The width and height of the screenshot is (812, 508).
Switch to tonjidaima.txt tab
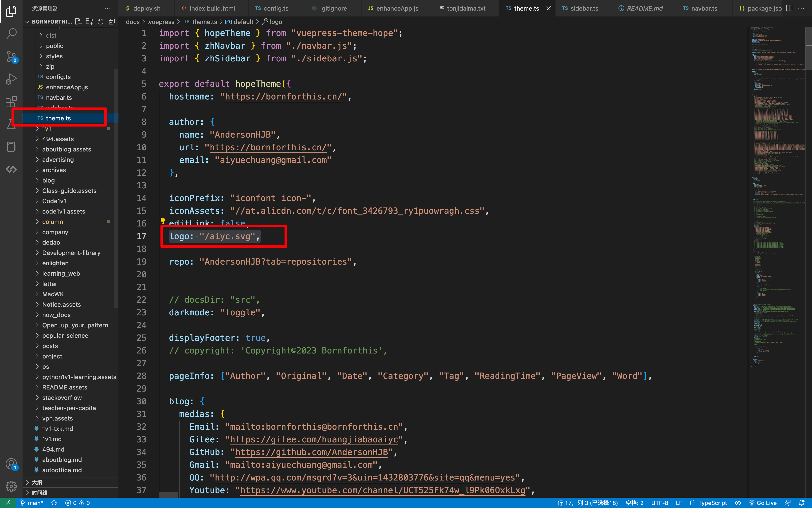466,8
